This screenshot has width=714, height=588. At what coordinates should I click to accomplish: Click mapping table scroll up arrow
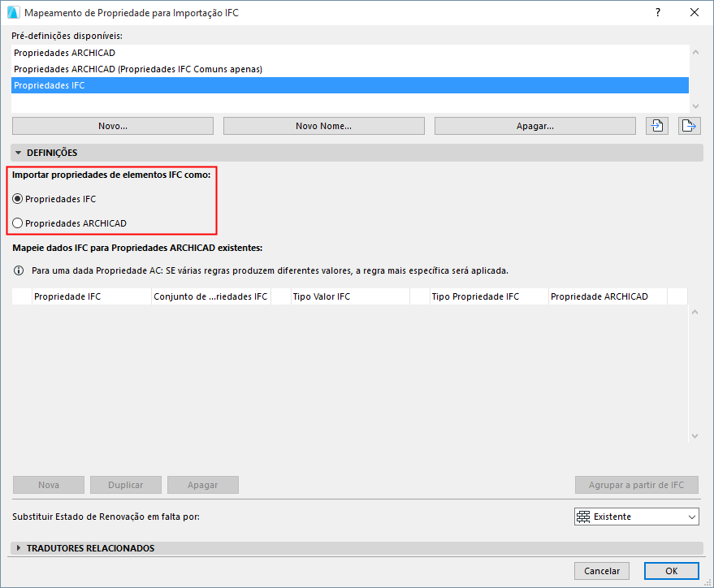tap(695, 312)
